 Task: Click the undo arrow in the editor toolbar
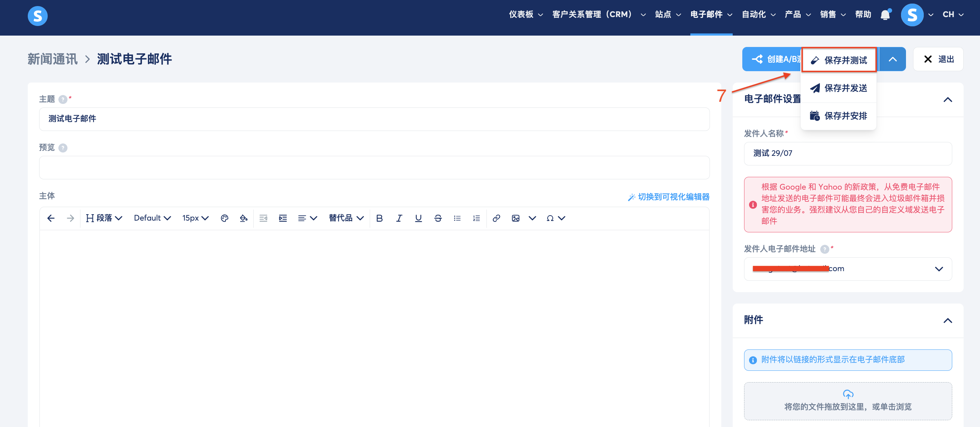coord(51,218)
